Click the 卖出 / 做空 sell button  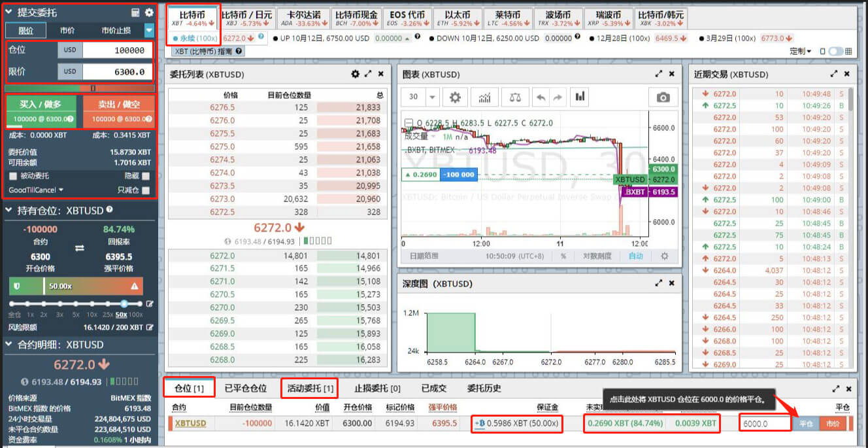coord(119,111)
